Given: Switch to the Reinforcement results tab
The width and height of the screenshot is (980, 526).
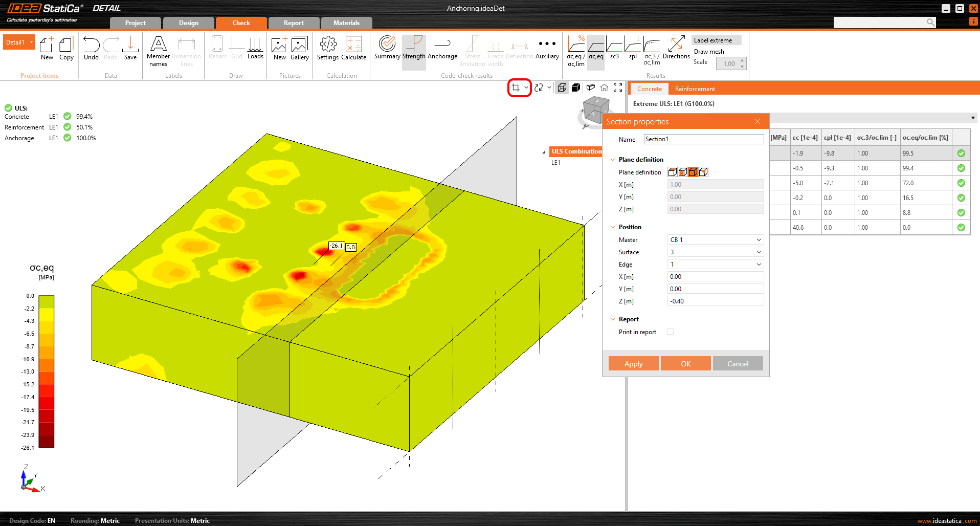Looking at the screenshot, I should click(x=695, y=89).
